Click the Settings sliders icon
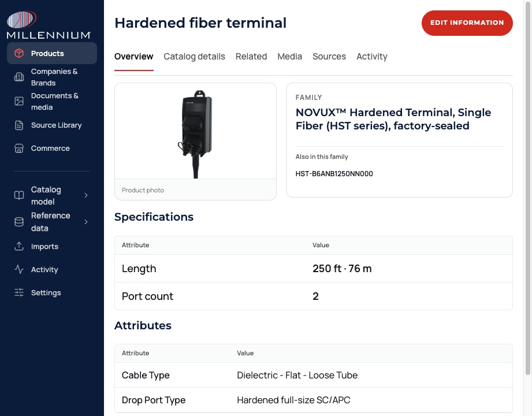Screen dimensions: 532x416 [19, 292]
